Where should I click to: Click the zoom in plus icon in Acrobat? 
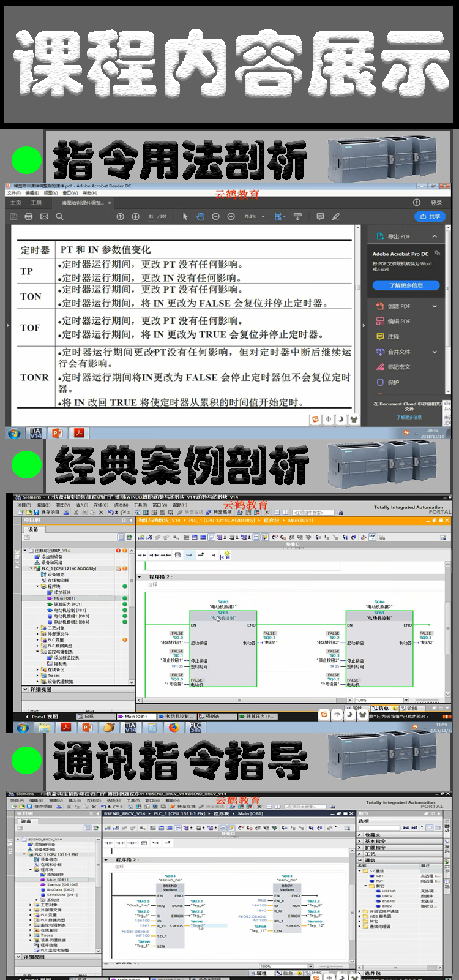(x=231, y=216)
